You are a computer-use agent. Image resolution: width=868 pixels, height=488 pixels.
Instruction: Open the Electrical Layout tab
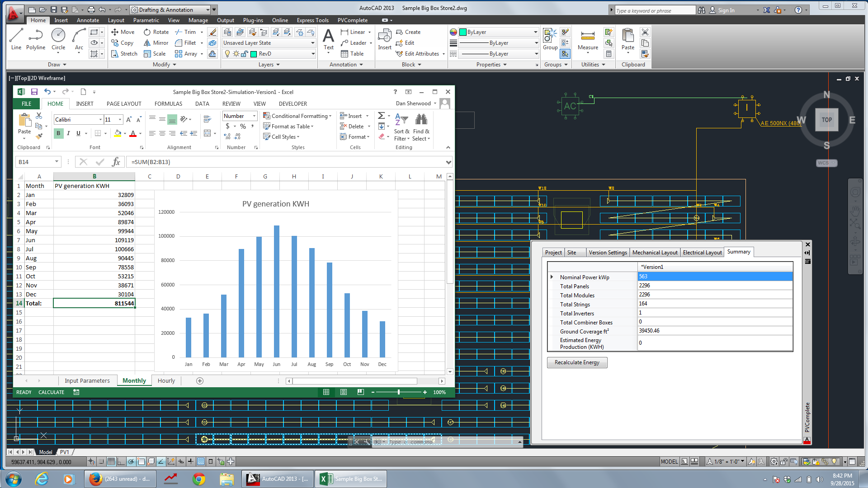(x=702, y=253)
